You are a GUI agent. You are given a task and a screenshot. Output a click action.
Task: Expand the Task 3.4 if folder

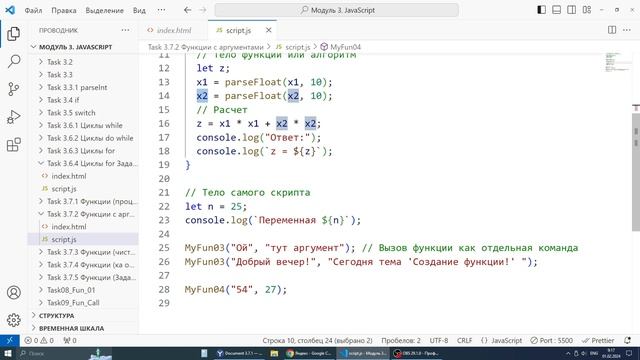[83, 100]
